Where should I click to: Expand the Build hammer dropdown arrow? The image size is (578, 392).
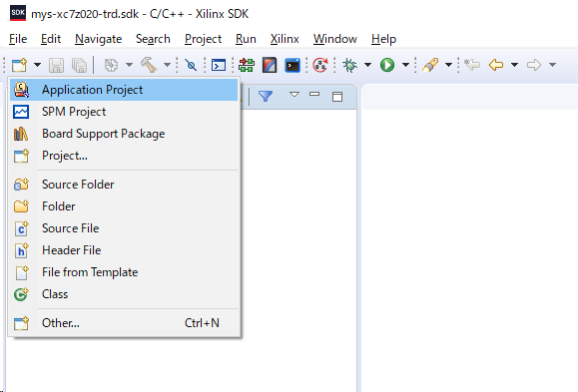pyautogui.click(x=167, y=65)
